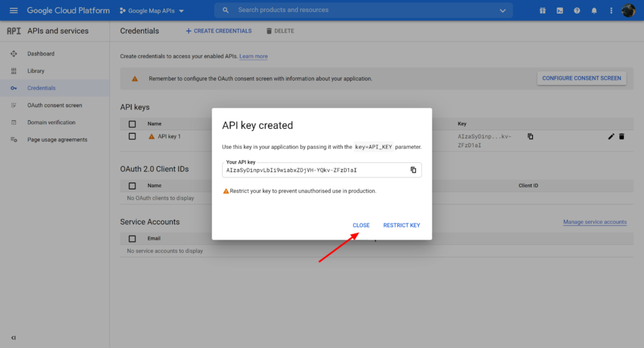Open the three-dot settings menu
The width and height of the screenshot is (644, 348).
click(x=611, y=11)
